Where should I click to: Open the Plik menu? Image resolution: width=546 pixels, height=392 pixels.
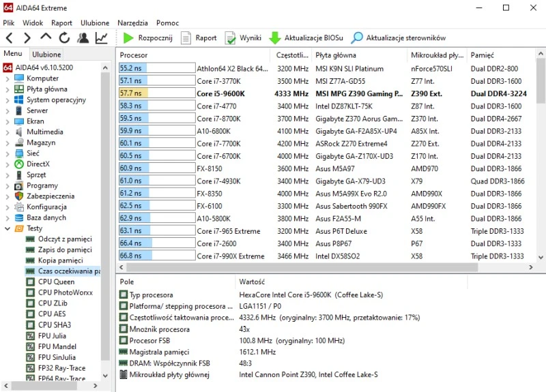pyautogui.click(x=9, y=23)
